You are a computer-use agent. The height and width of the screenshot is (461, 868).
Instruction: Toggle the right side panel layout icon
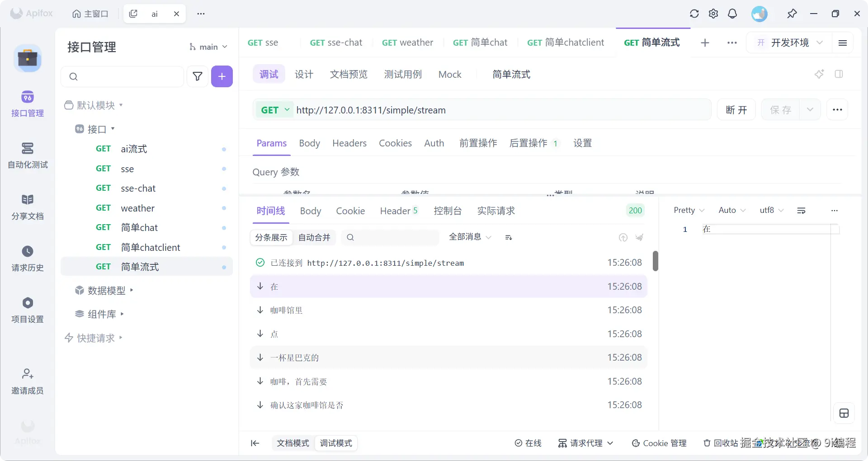click(x=839, y=74)
